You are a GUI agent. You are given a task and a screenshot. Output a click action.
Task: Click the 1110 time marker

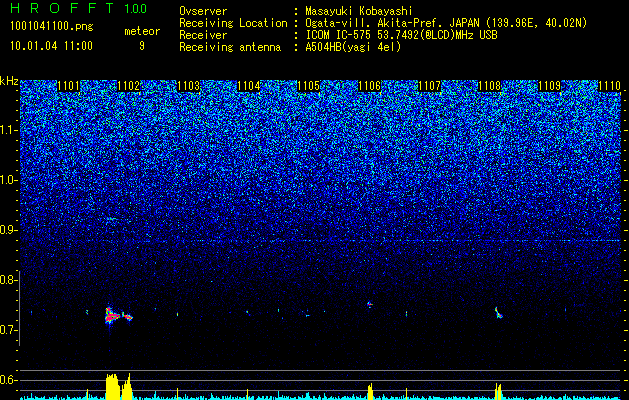tap(610, 86)
